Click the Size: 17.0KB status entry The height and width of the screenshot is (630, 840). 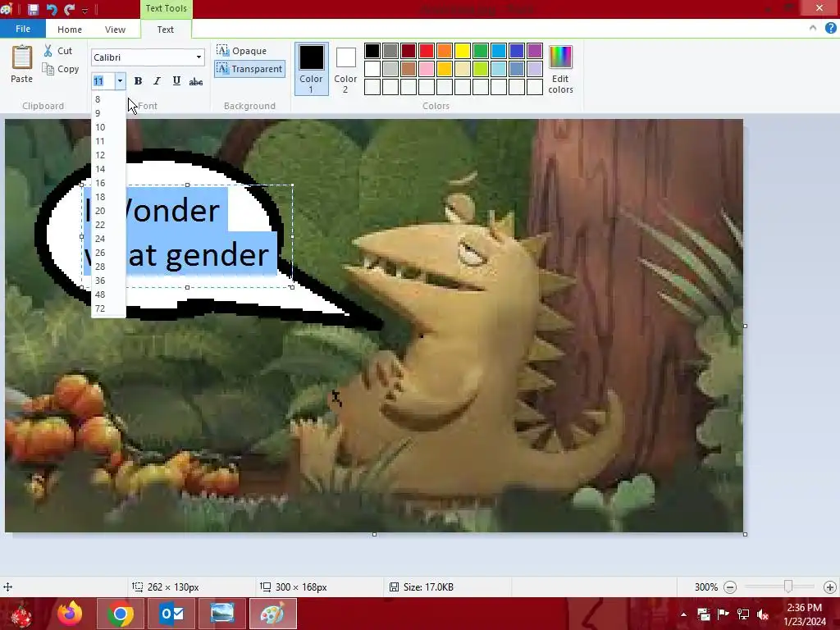click(x=422, y=587)
